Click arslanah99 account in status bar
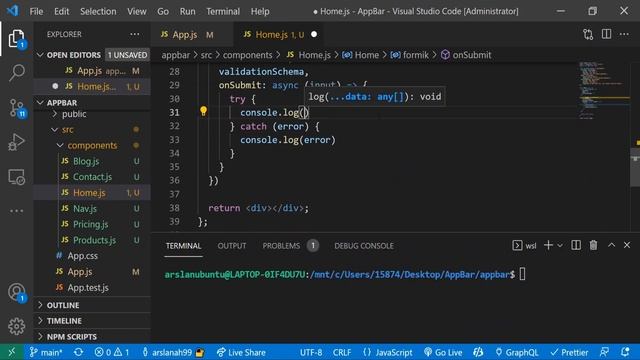The image size is (640, 360). [172, 352]
